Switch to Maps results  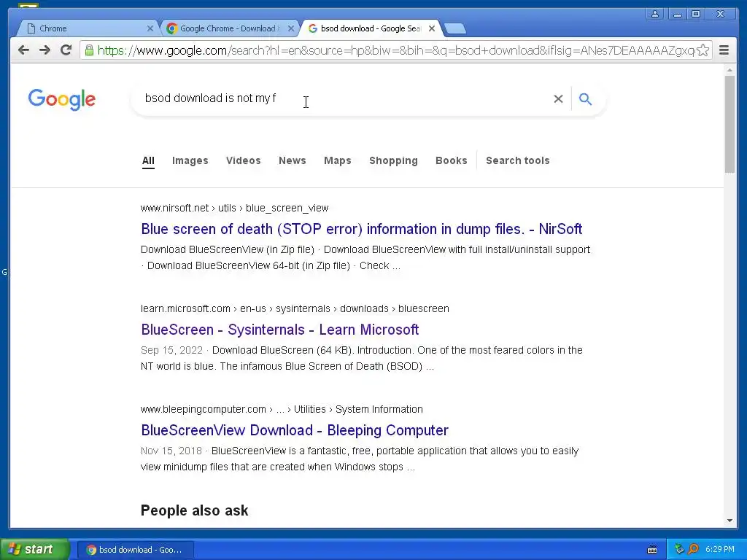pyautogui.click(x=338, y=160)
